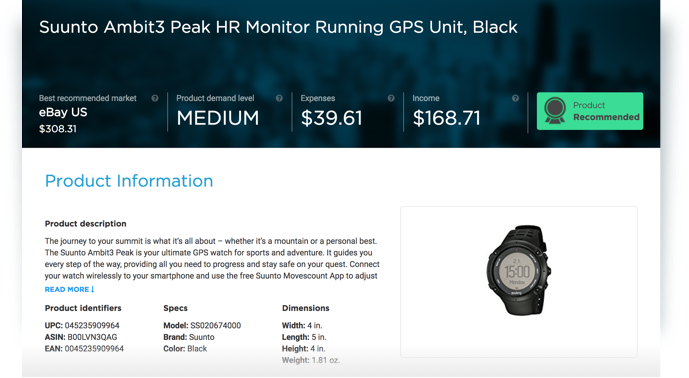Image resolution: width=689 pixels, height=378 pixels.
Task: Open help tooltip for Product demand level
Action: pos(279,98)
